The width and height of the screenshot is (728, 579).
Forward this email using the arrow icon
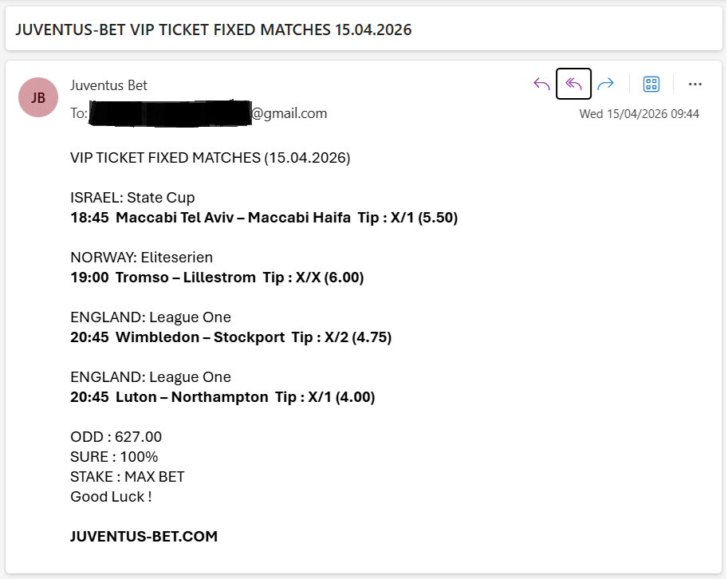tap(606, 85)
